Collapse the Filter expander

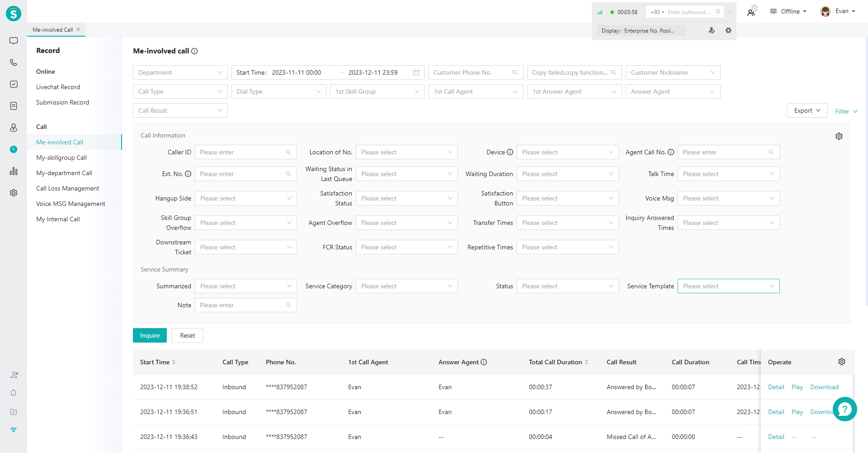click(846, 111)
